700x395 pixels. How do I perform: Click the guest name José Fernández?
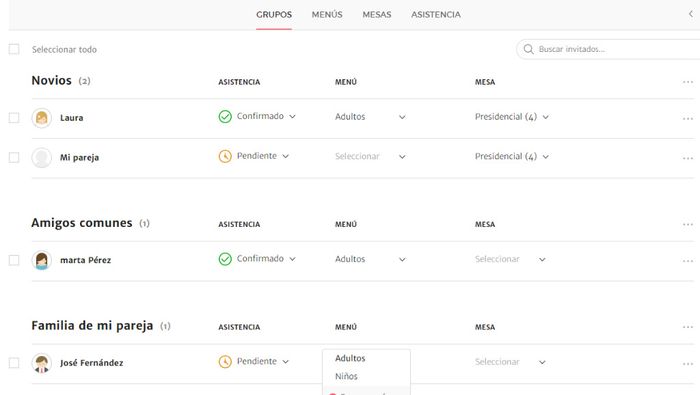click(92, 363)
